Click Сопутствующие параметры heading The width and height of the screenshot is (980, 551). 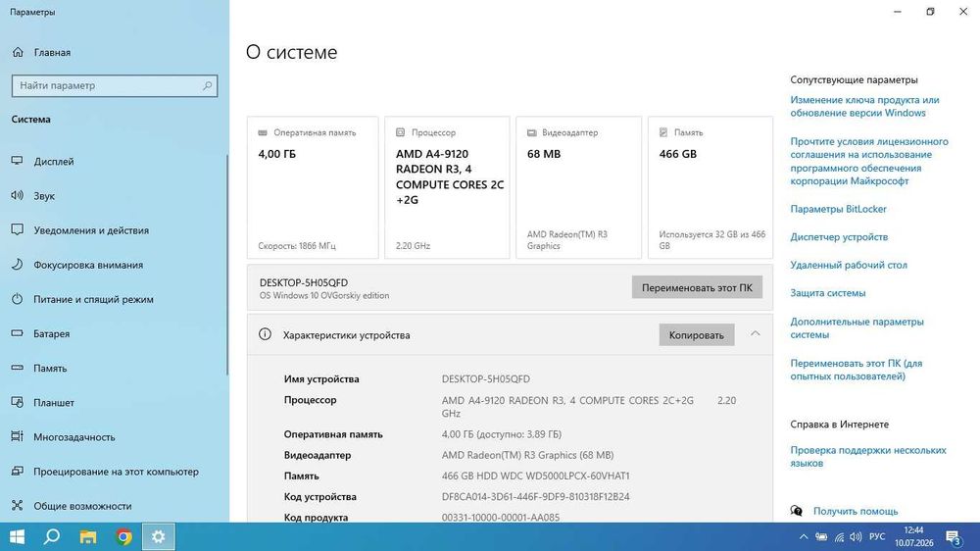point(854,80)
